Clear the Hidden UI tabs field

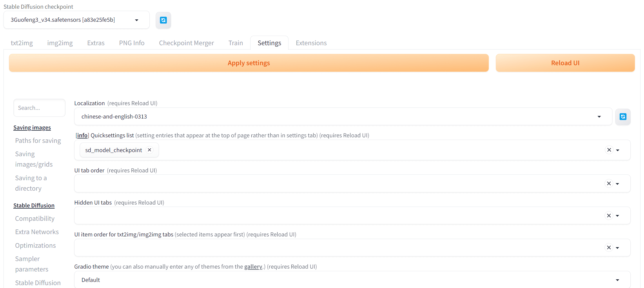click(609, 216)
